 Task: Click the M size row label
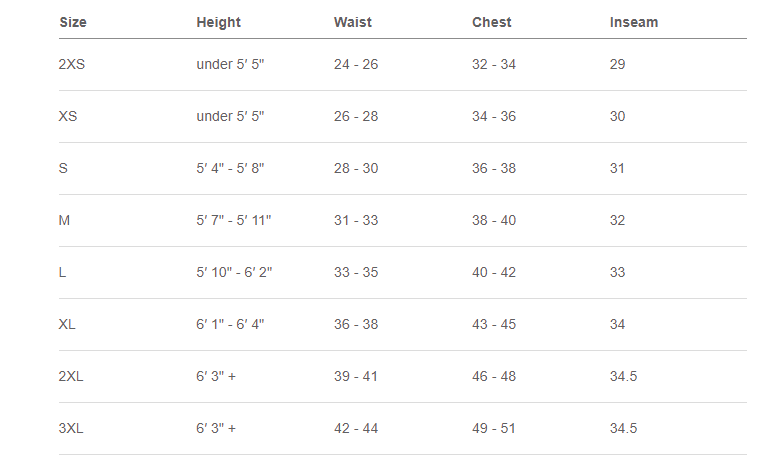tap(65, 220)
